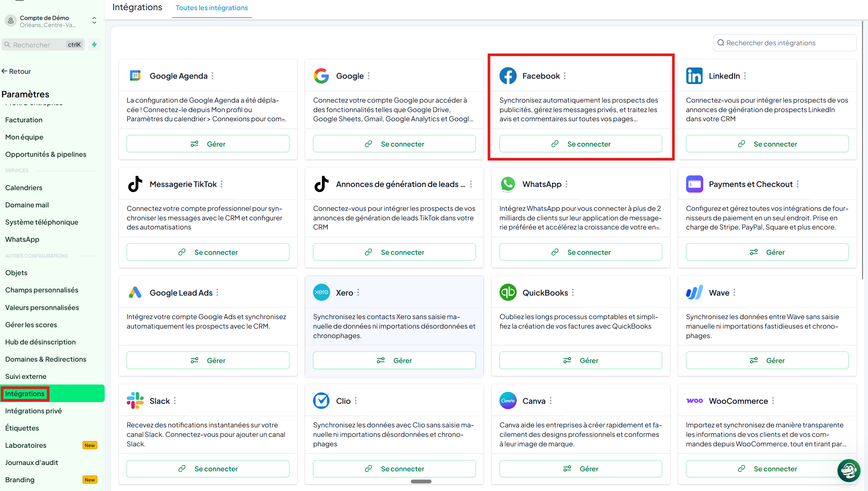The width and height of the screenshot is (868, 491).
Task: Click the Google logo icon
Action: [321, 76]
